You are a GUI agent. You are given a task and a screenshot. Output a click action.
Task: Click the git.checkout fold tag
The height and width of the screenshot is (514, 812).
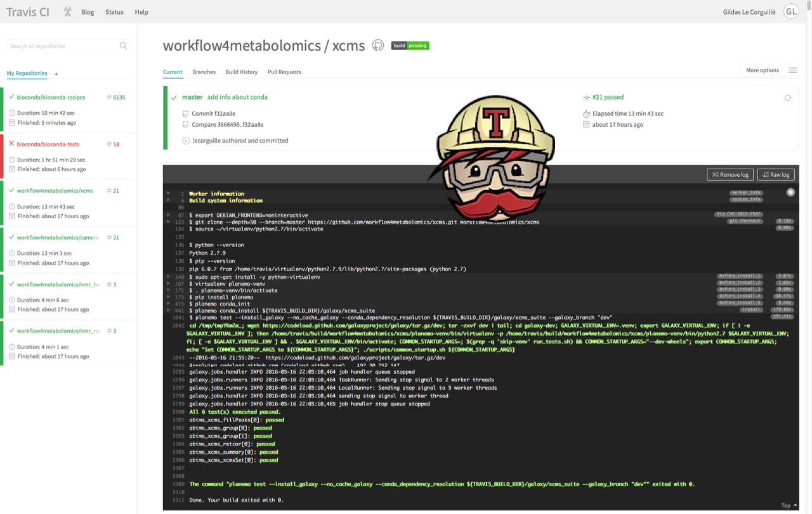744,221
